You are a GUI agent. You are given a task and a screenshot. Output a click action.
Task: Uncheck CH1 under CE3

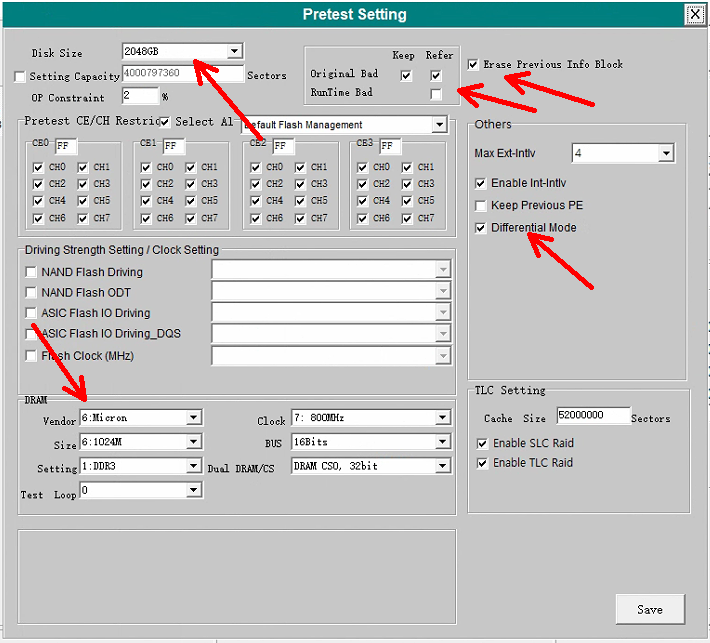pyautogui.click(x=407, y=168)
